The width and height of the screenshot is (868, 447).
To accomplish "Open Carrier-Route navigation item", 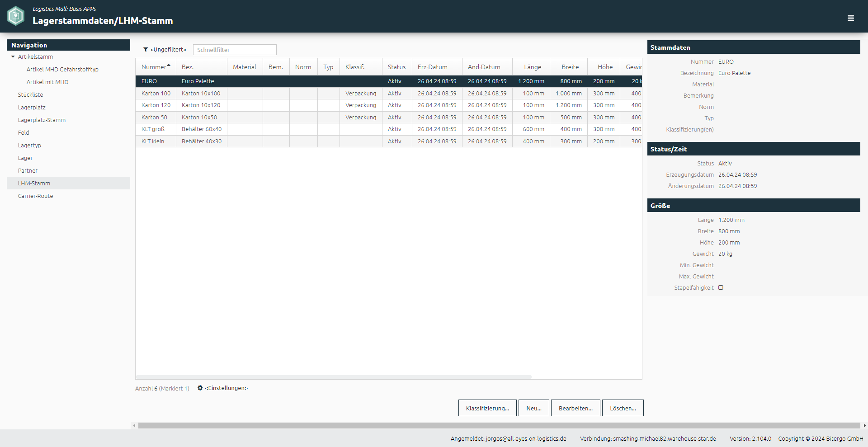I will click(x=35, y=196).
